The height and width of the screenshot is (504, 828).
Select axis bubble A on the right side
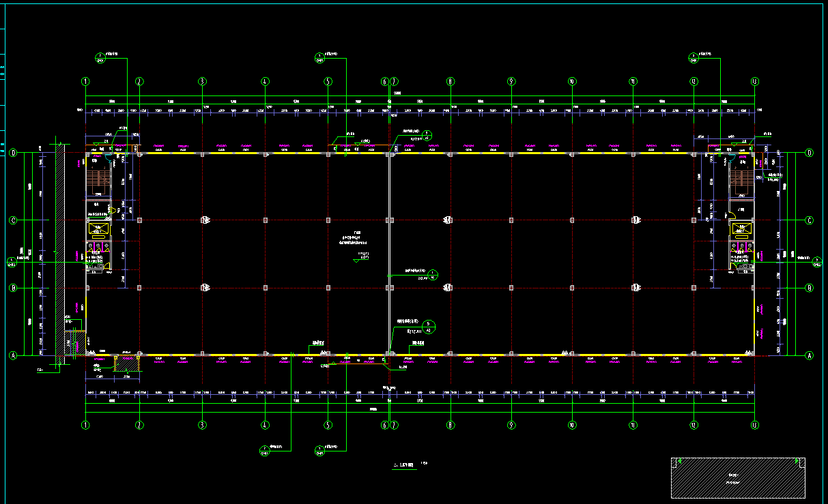click(810, 355)
